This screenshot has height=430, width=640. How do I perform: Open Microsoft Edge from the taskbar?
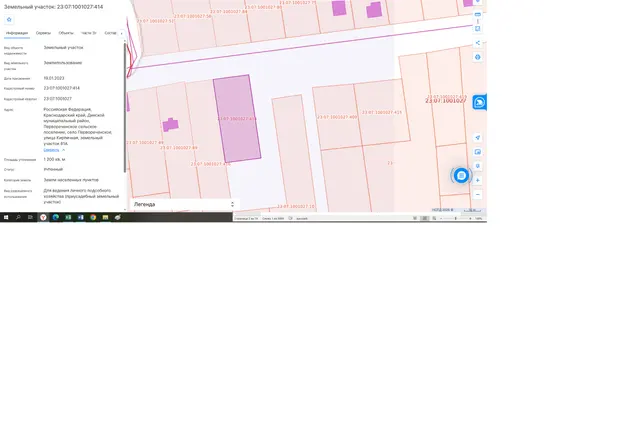(x=56, y=217)
